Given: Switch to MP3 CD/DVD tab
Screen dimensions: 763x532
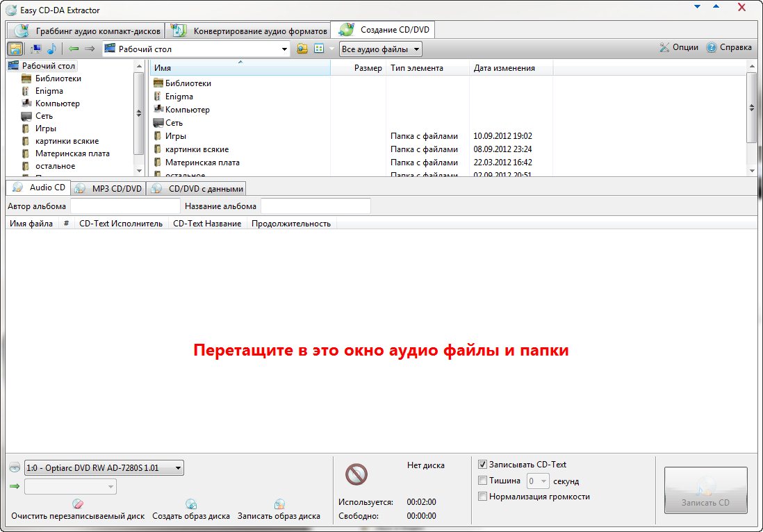Looking at the screenshot, I should tap(108, 189).
